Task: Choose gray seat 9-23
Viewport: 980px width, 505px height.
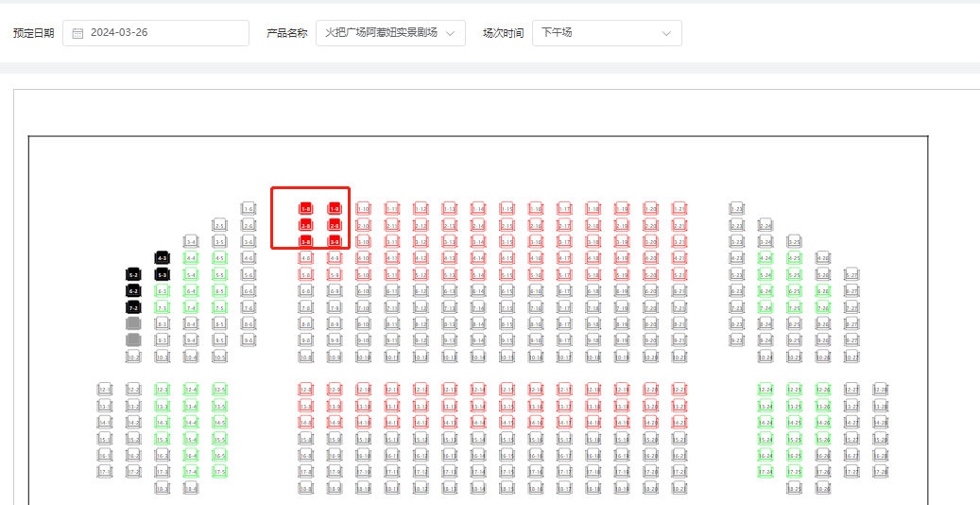Action: (737, 340)
